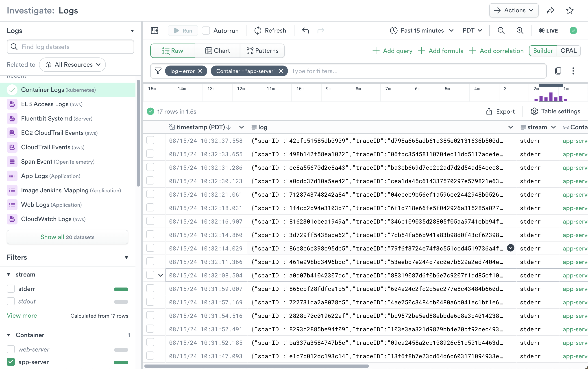Uncheck the app-server container filter

(x=11, y=362)
